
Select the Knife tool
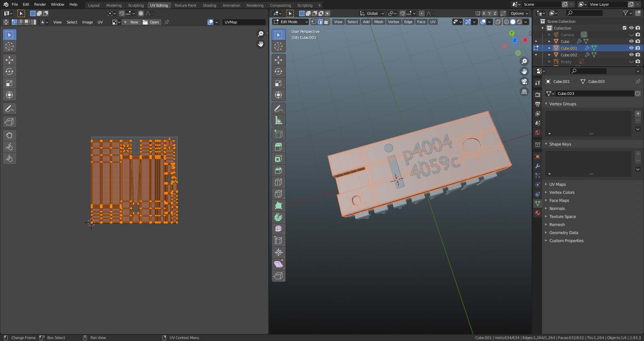click(278, 194)
